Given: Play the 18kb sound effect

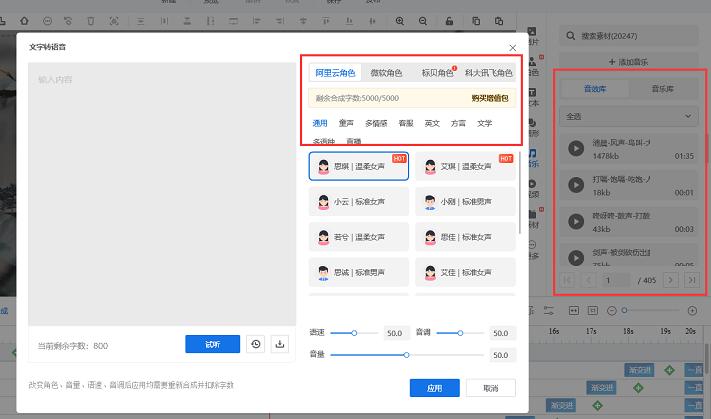Looking at the screenshot, I should pos(576,185).
